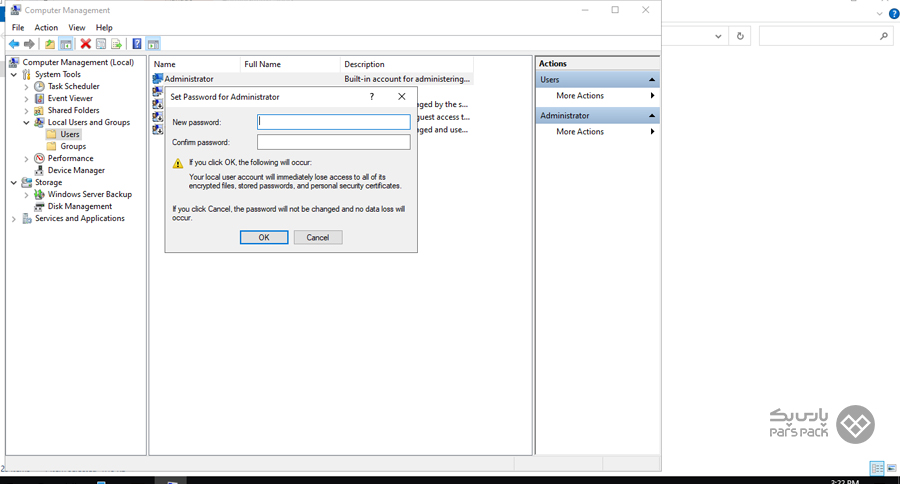
Task: Click the Disk Management icon
Action: click(39, 207)
